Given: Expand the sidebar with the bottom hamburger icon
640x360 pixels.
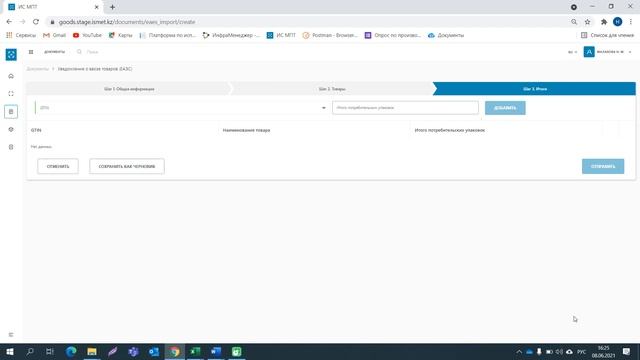Looking at the screenshot, I should click(11, 335).
